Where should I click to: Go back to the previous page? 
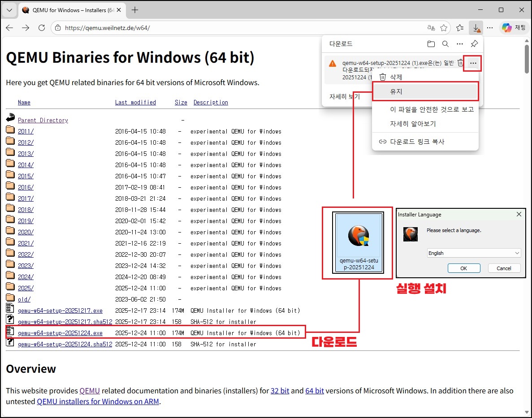pyautogui.click(x=9, y=28)
